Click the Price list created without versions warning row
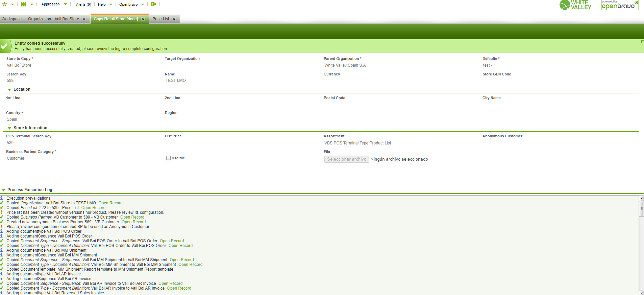Screen dimensions: 644x295 point(85,212)
